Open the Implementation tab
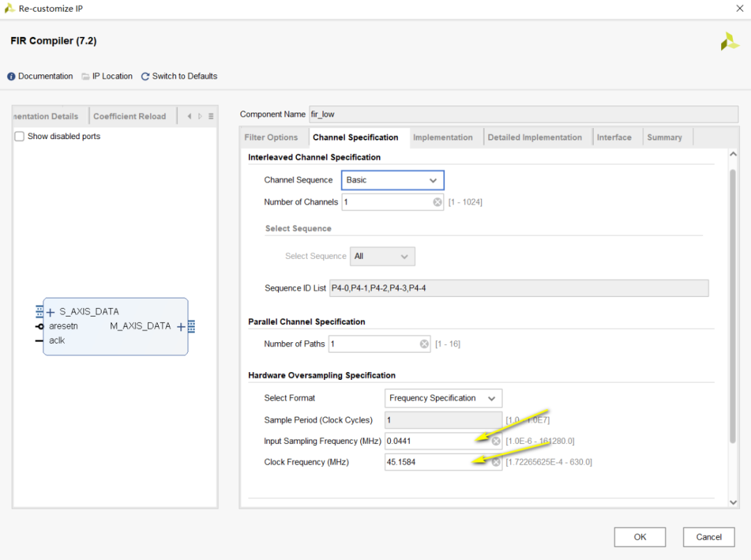Viewport: 751px width, 560px height. (x=442, y=138)
